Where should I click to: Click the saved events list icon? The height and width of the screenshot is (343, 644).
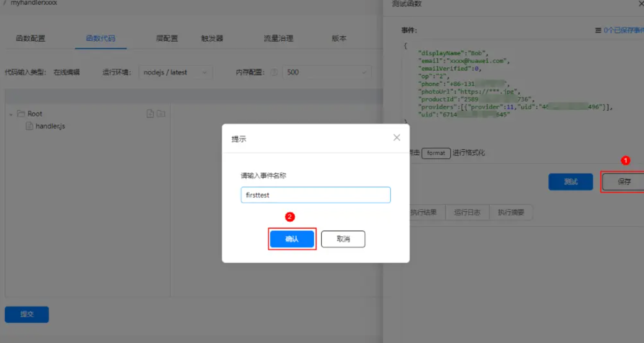click(x=599, y=29)
